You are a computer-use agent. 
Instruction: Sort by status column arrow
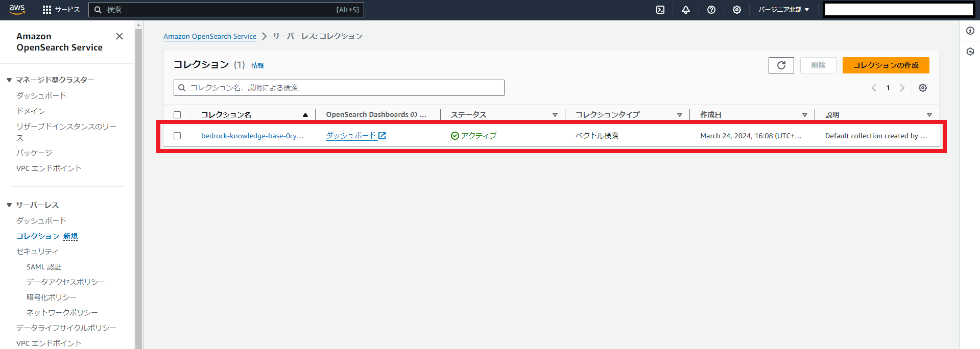[555, 115]
